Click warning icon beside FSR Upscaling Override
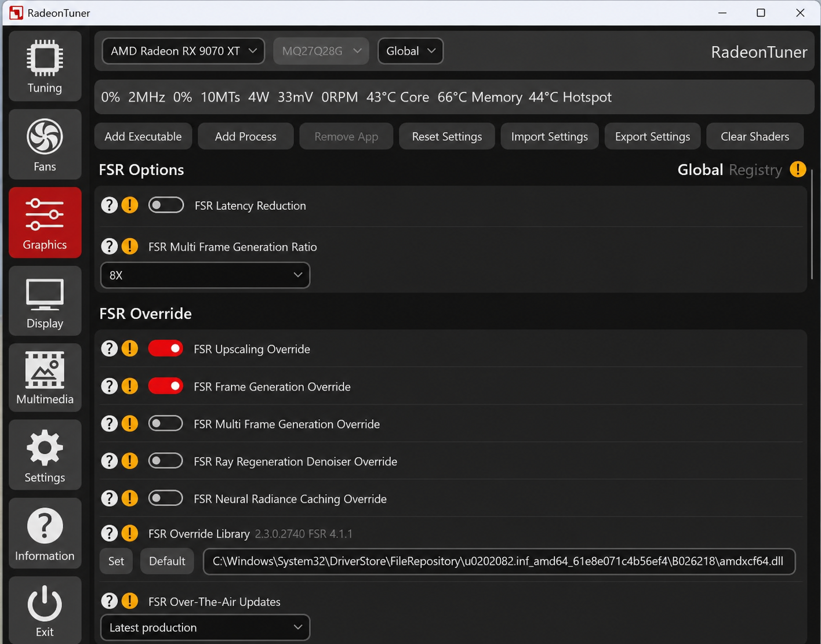The width and height of the screenshot is (821, 644). [130, 348]
